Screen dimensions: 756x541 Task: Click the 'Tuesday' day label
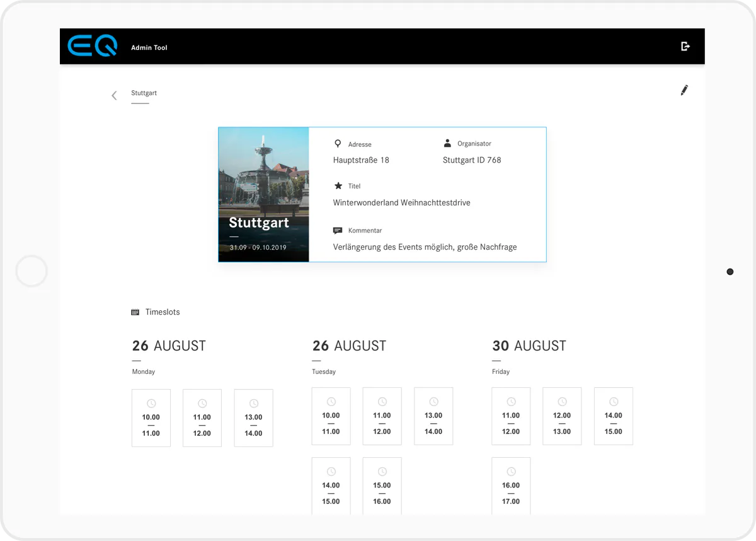point(324,372)
